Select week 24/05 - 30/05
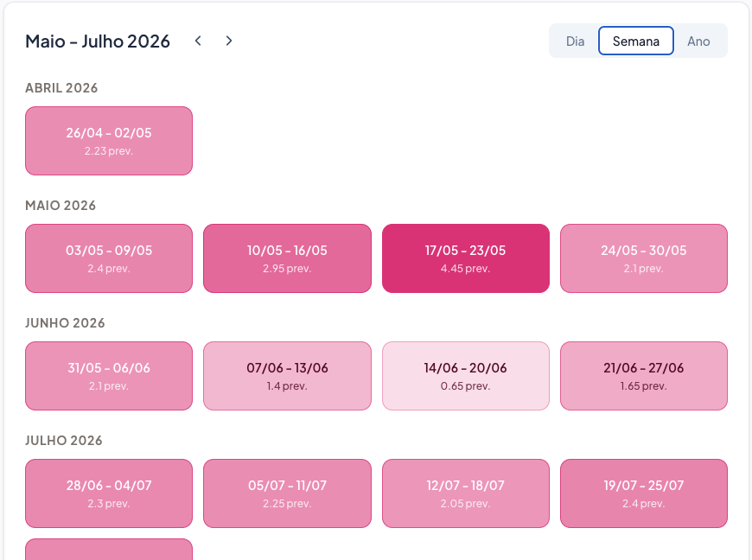This screenshot has height=560, width=752. 644,258
